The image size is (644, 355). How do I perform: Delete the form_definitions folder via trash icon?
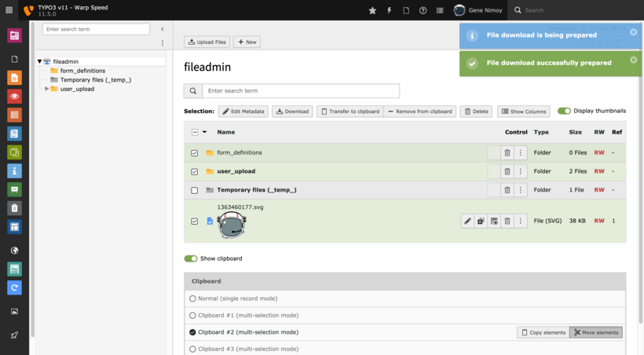click(507, 152)
